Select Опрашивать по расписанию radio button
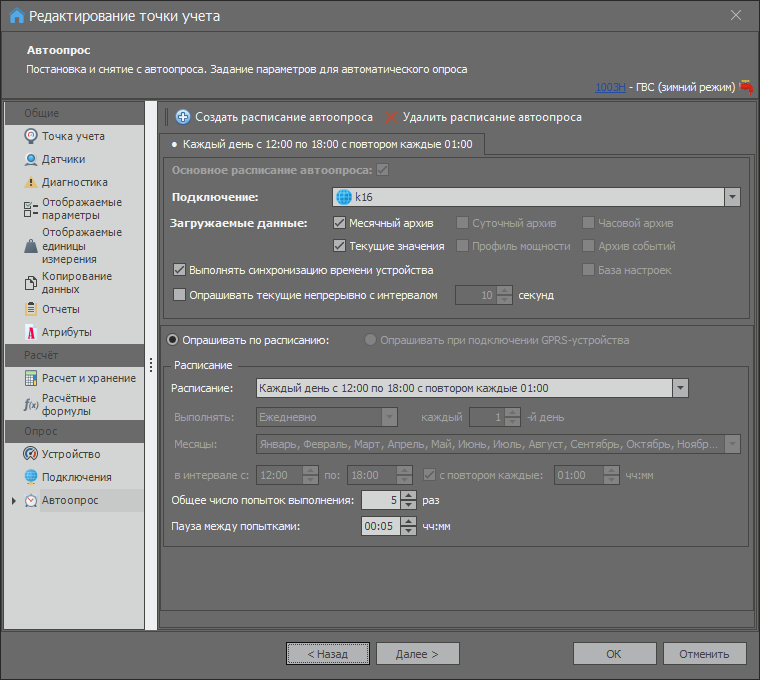This screenshot has width=760, height=680. point(173,340)
